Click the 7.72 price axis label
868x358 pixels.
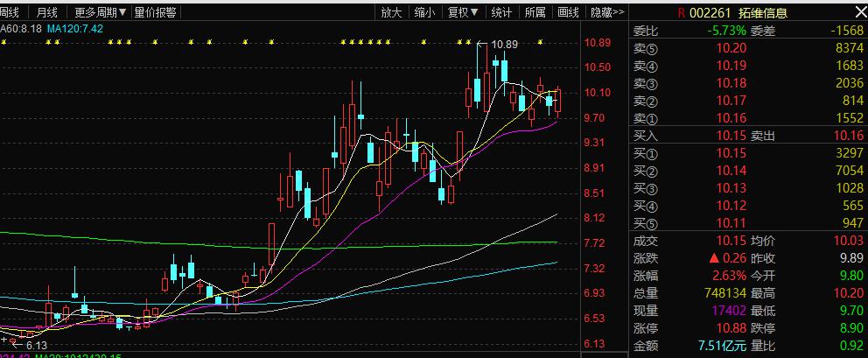click(x=595, y=243)
